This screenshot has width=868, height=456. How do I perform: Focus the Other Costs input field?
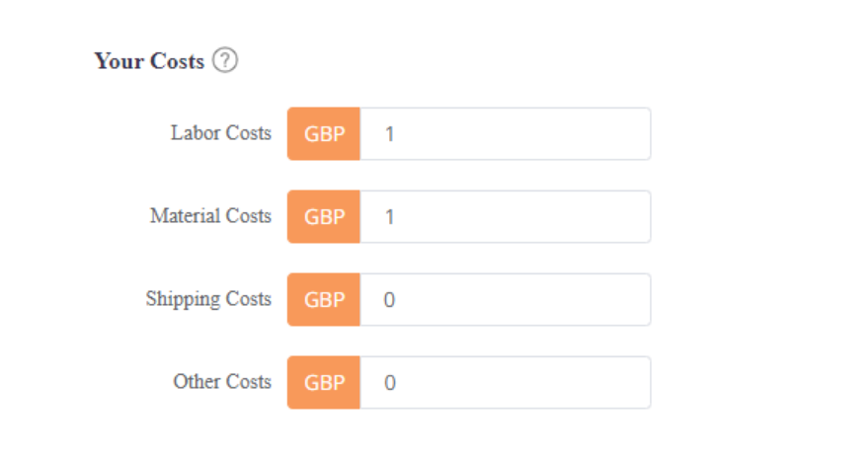click(x=505, y=382)
